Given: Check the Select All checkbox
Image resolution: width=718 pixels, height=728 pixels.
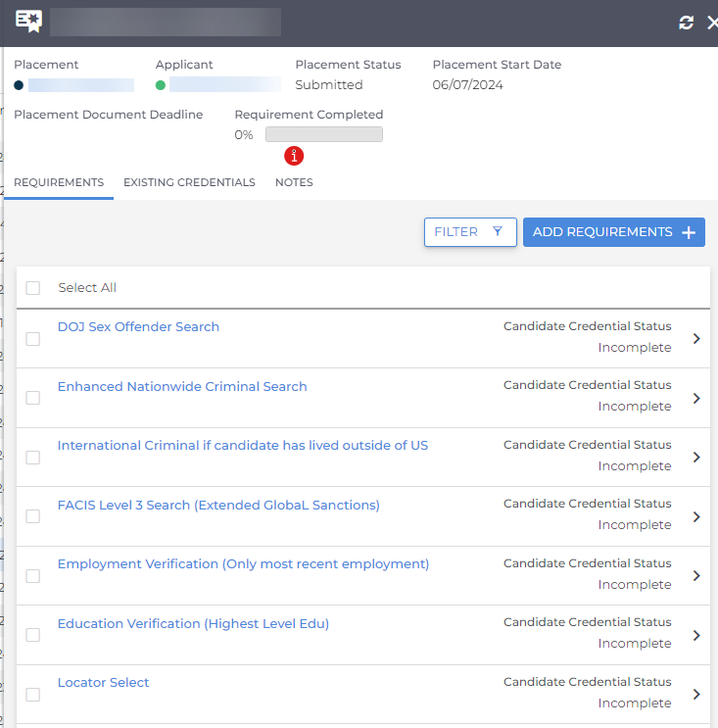Looking at the screenshot, I should (x=33, y=288).
